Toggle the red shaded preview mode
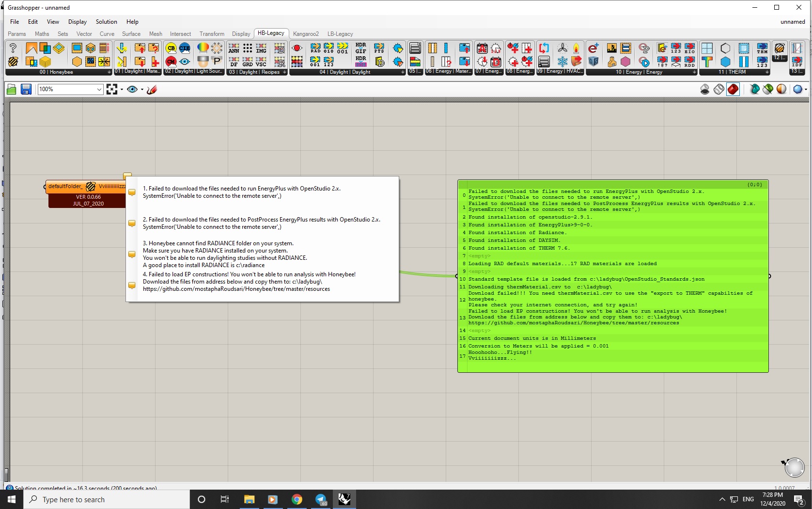The image size is (812, 509). (x=733, y=89)
